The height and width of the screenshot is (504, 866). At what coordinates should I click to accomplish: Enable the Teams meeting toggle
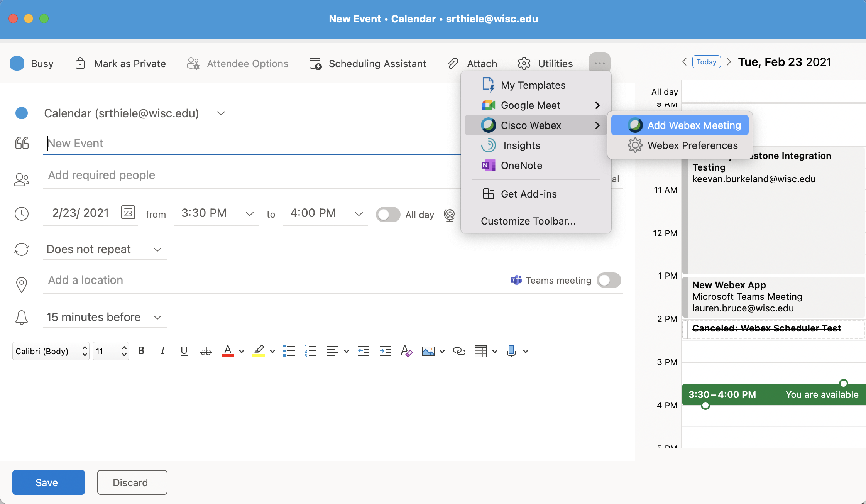(x=609, y=280)
